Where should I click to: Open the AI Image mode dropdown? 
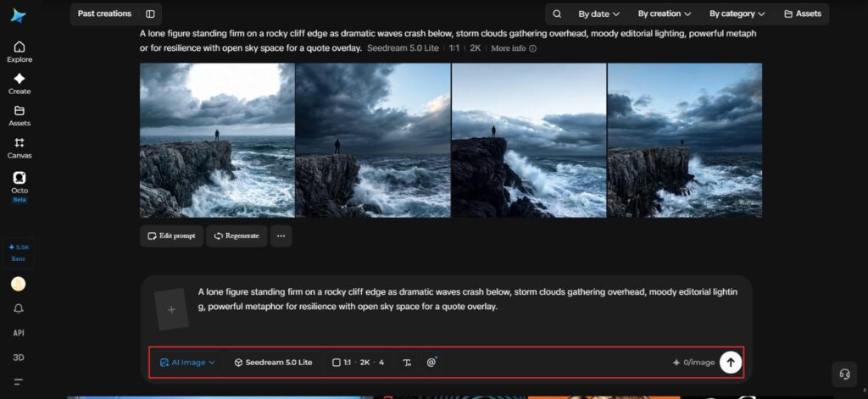click(187, 363)
